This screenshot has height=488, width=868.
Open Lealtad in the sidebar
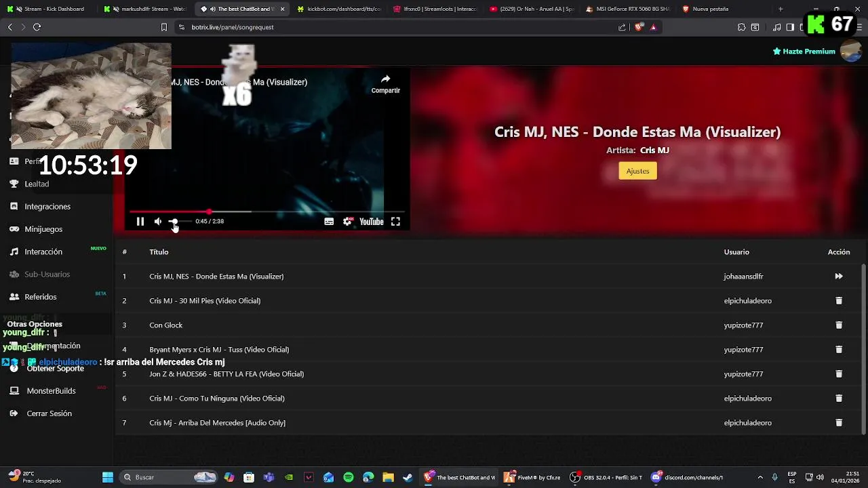click(x=37, y=184)
